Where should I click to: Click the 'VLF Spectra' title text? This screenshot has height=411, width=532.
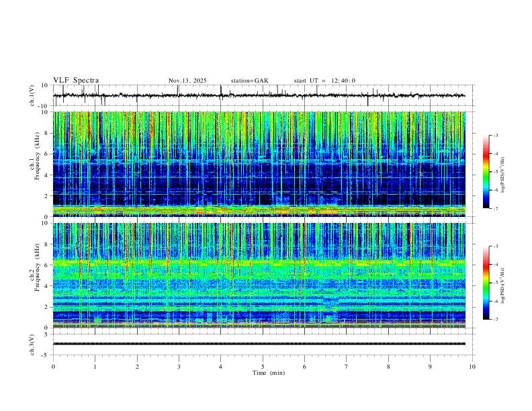(x=76, y=81)
